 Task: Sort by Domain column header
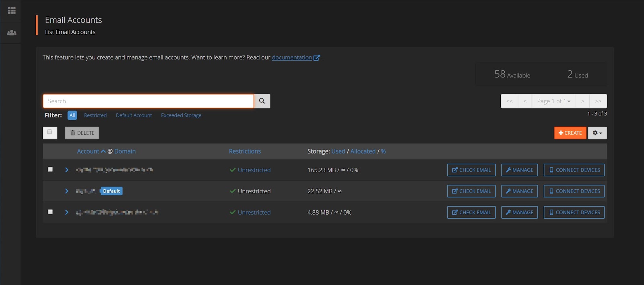[125, 151]
